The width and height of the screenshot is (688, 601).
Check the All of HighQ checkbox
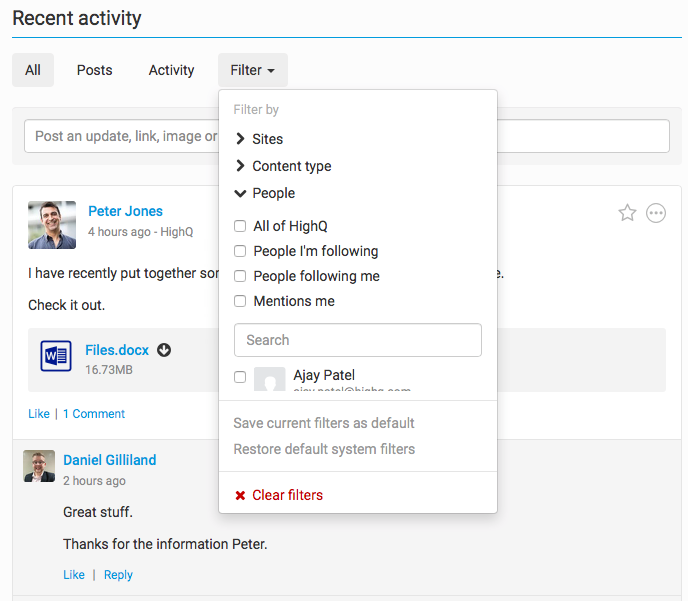point(240,227)
